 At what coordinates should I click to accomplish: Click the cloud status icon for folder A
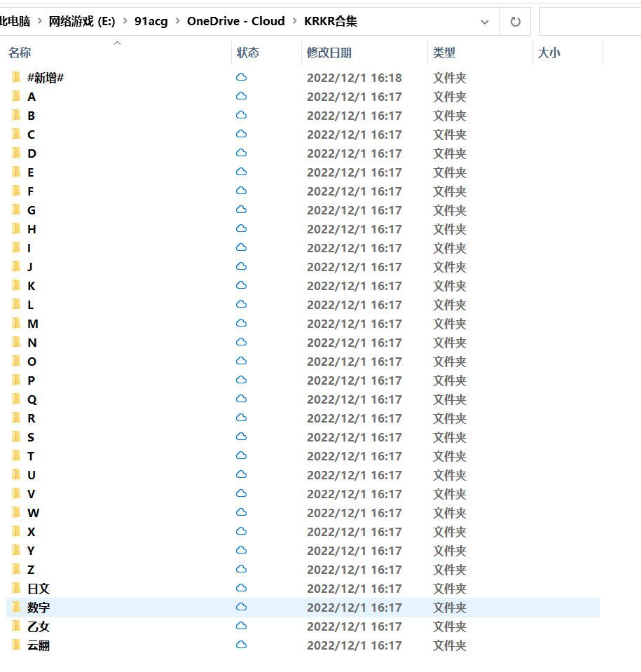pyautogui.click(x=242, y=97)
